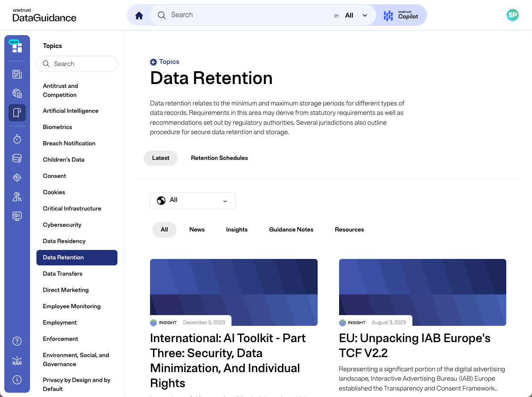Image resolution: width=532 pixels, height=397 pixels.
Task: Select the Insights content filter tab
Action: [237, 229]
